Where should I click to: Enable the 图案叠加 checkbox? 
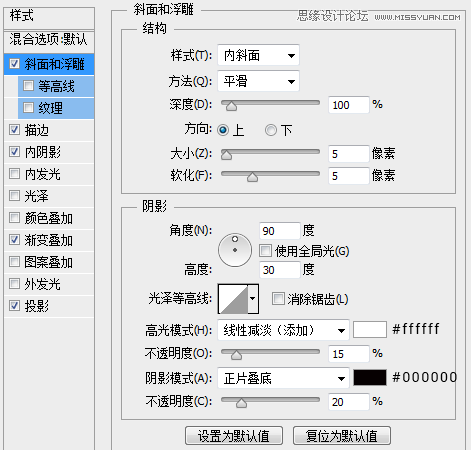pyautogui.click(x=14, y=261)
